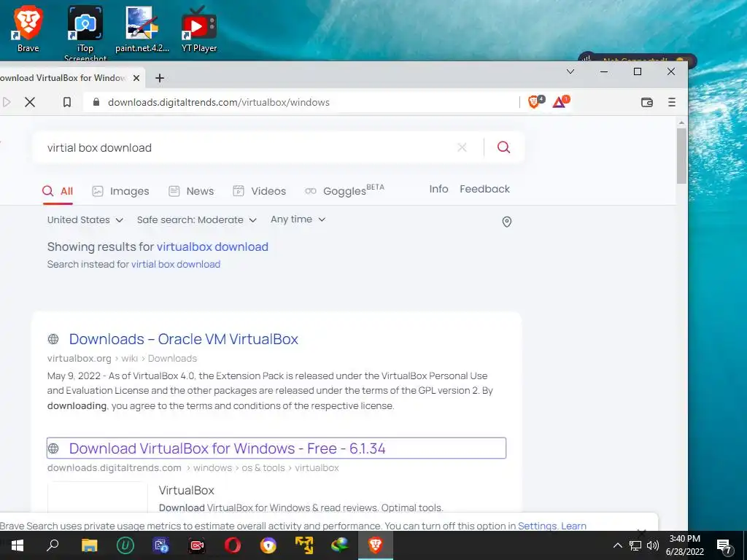747x560 pixels.
Task: Switch to the Images tab
Action: click(x=120, y=192)
